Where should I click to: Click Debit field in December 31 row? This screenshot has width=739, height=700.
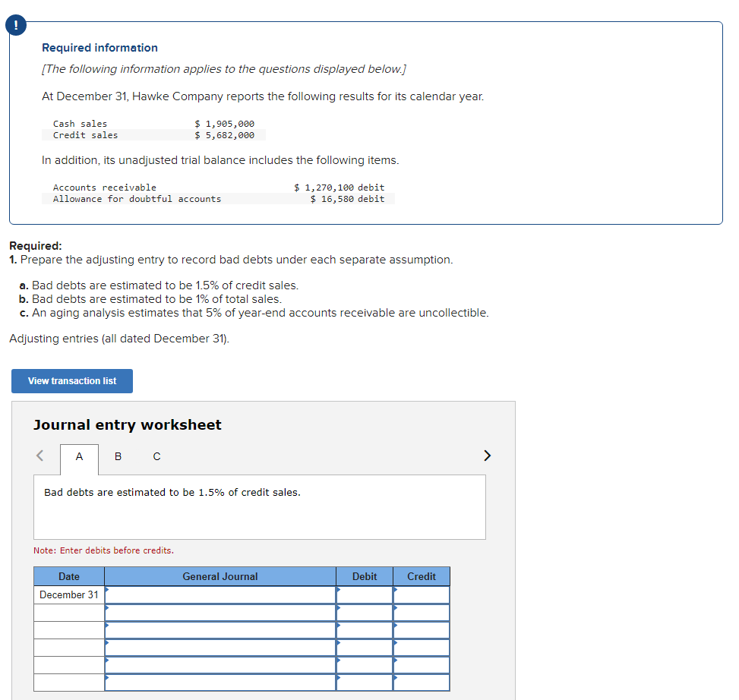[365, 595]
